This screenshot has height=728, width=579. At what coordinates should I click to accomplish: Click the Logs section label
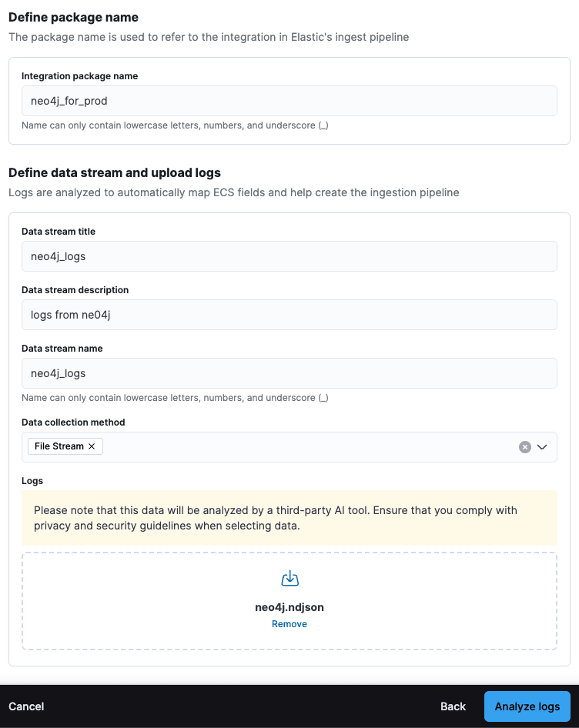[32, 480]
